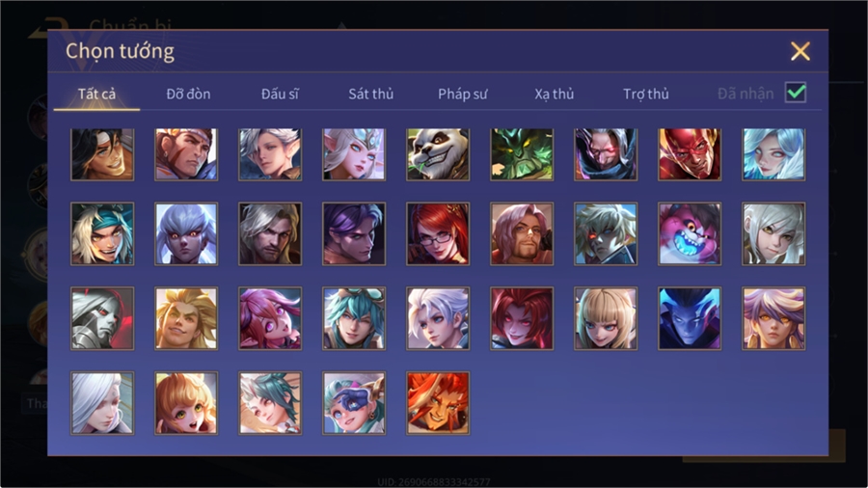Open the Đấu sĩ tab
This screenshot has width=868, height=488.
click(x=280, y=95)
